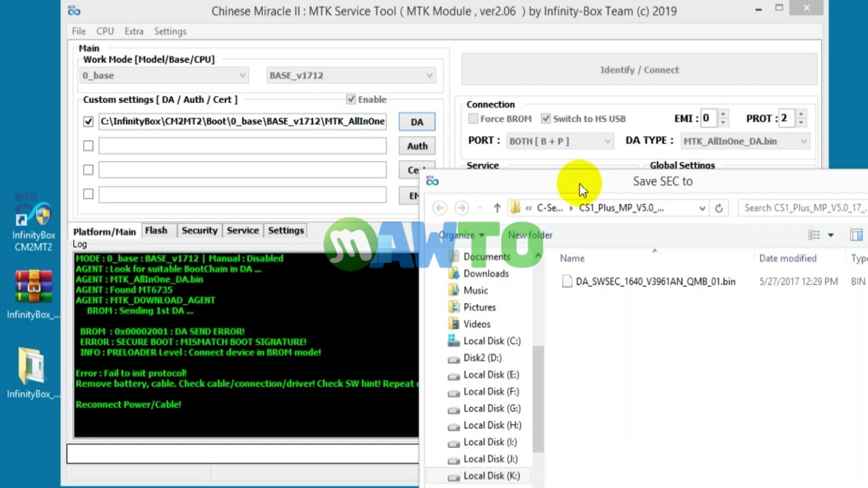Click the Identify / Connect button
This screenshot has height=488, width=868.
coord(639,70)
